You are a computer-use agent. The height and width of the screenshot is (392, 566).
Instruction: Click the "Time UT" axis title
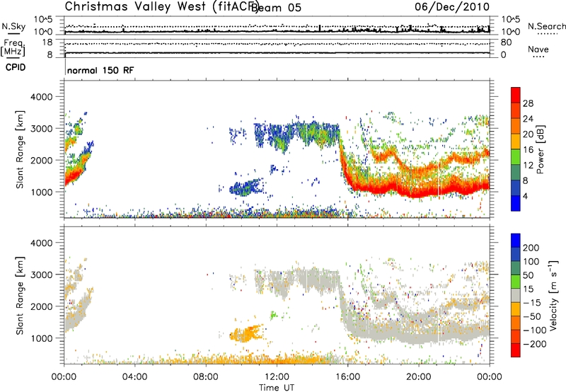[x=277, y=388]
